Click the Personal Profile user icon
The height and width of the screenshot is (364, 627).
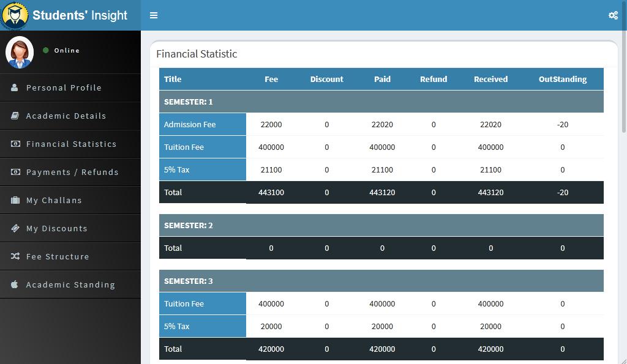(x=15, y=87)
